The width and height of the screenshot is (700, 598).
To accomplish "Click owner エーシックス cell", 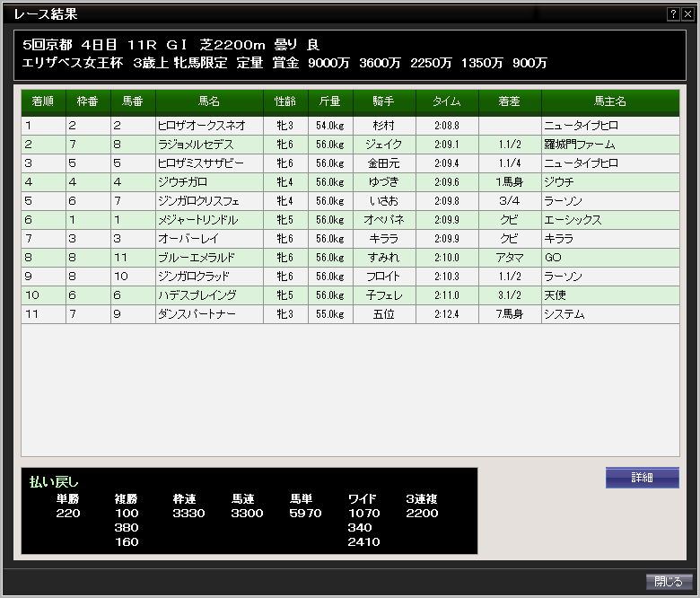I will click(610, 220).
